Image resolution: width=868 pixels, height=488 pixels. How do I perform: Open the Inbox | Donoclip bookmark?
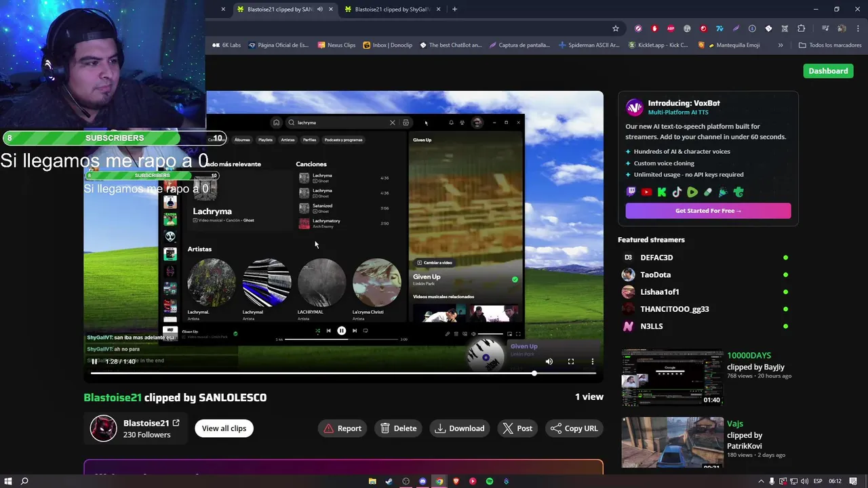point(388,45)
